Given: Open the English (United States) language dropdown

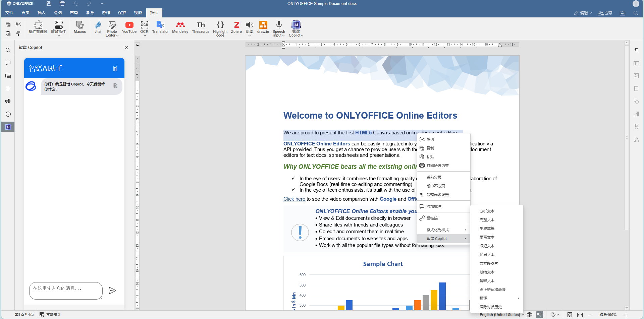Looking at the screenshot, I should 501,315.
